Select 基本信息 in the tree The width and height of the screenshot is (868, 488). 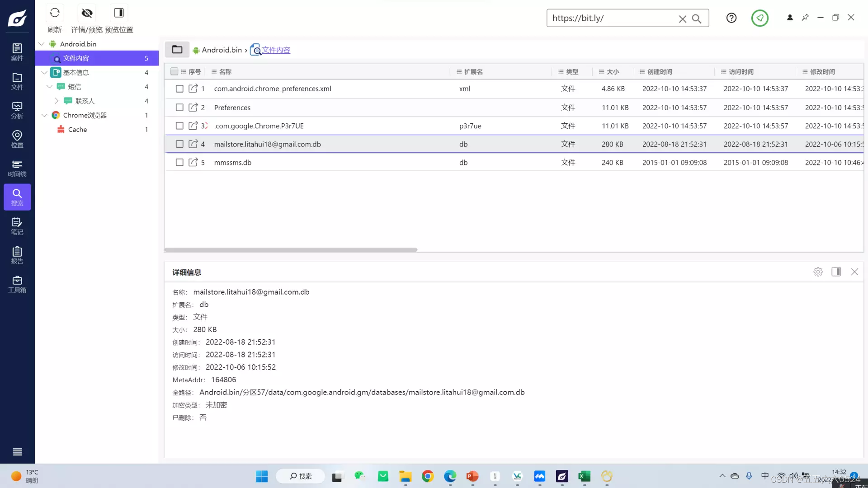[76, 72]
